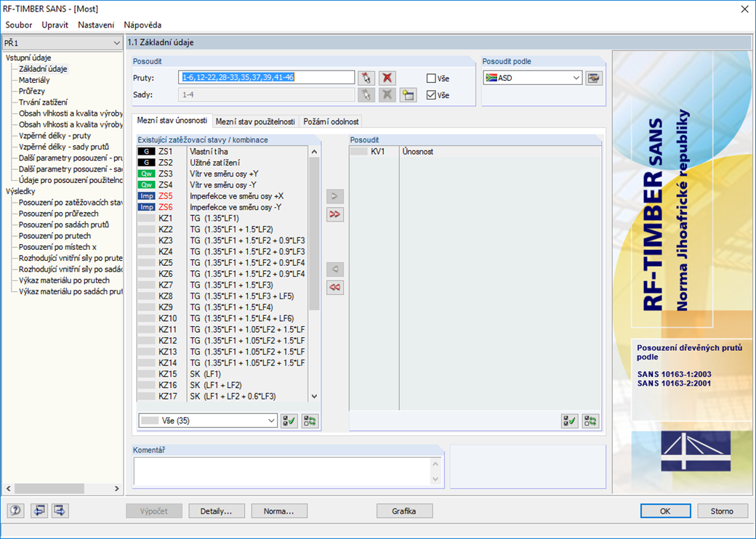756x539 pixels.
Task: Click the Detaily... button
Action: point(217,511)
